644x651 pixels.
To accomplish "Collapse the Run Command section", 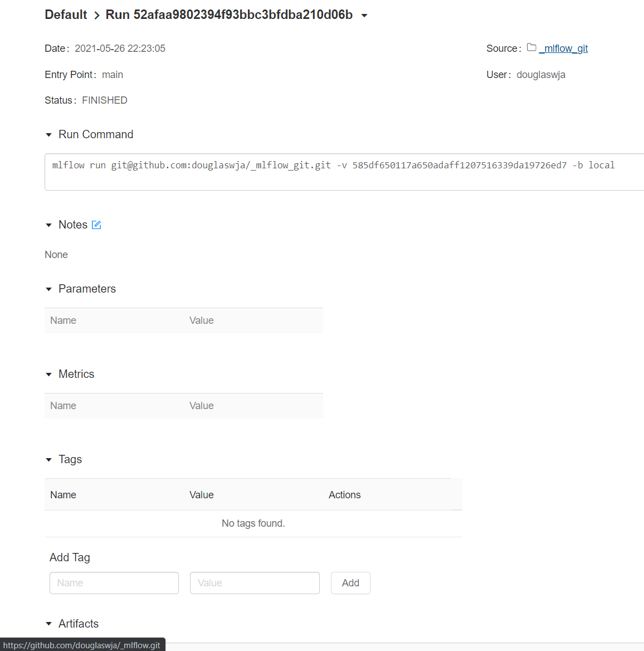I will click(48, 134).
